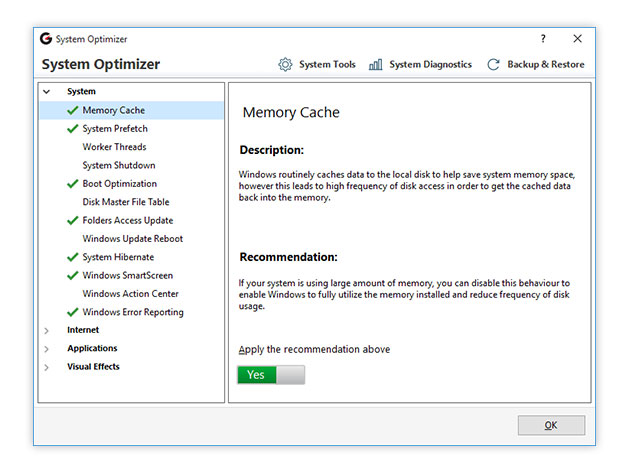This screenshot has width=630, height=473.
Task: Click the Internet category label
Action: click(x=83, y=330)
